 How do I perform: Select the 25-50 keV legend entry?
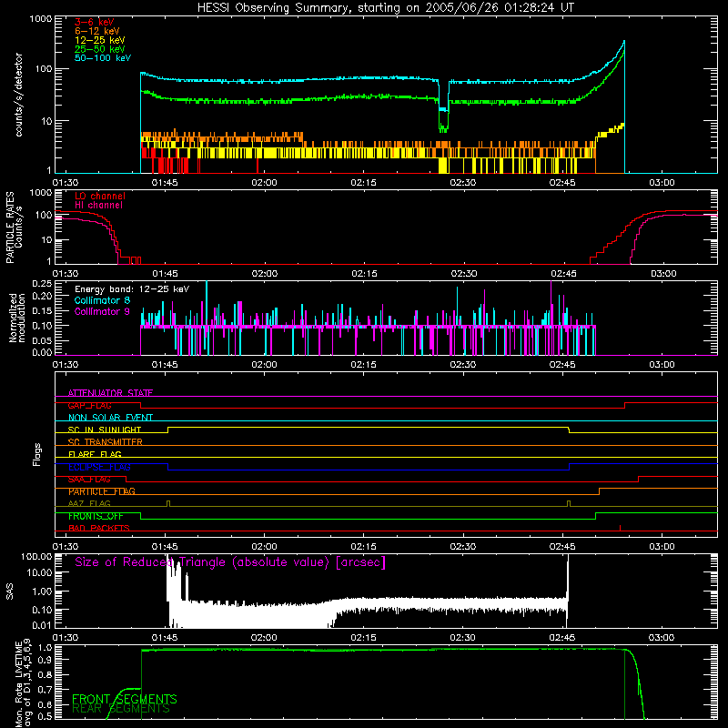coord(99,49)
